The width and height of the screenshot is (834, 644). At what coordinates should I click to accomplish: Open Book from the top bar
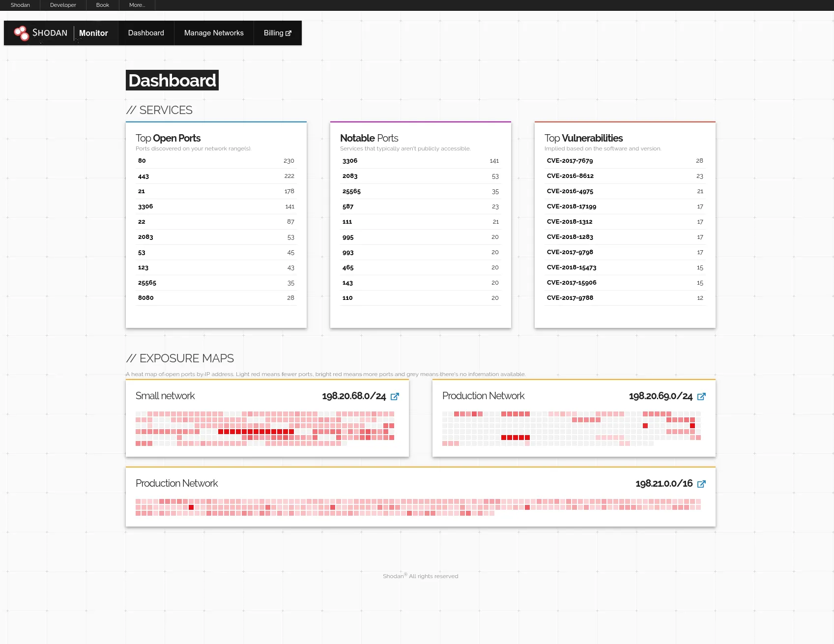coord(102,5)
